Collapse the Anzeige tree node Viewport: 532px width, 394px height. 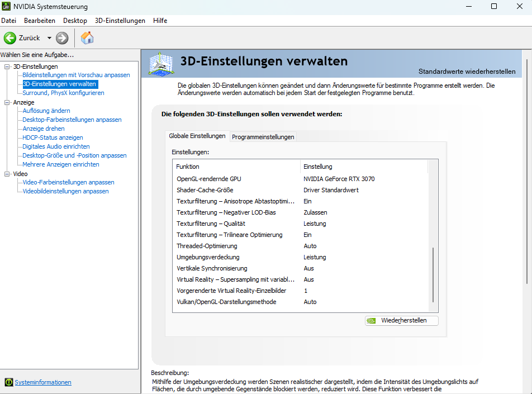7,102
